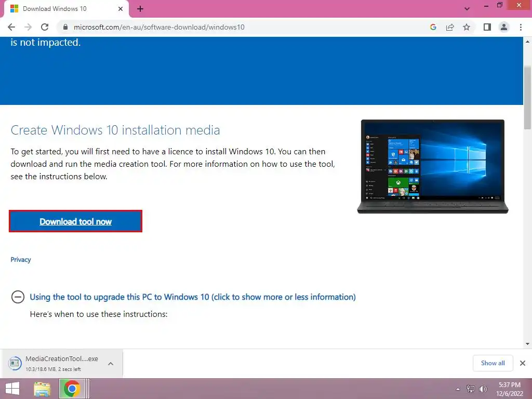Click 'Using the tool to upgrade this PC' link
The height and width of the screenshot is (399, 532).
click(x=192, y=297)
